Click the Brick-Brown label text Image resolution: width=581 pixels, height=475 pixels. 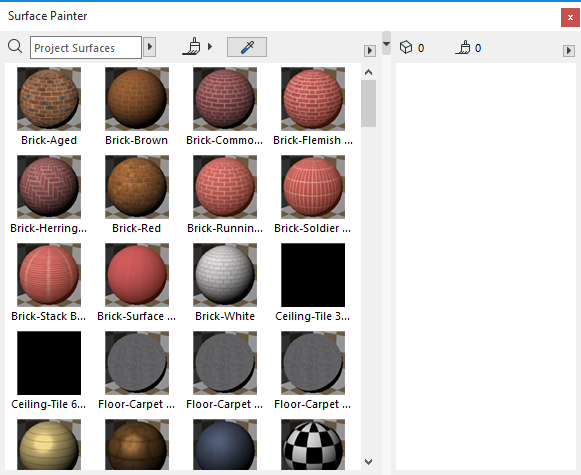[x=136, y=140]
